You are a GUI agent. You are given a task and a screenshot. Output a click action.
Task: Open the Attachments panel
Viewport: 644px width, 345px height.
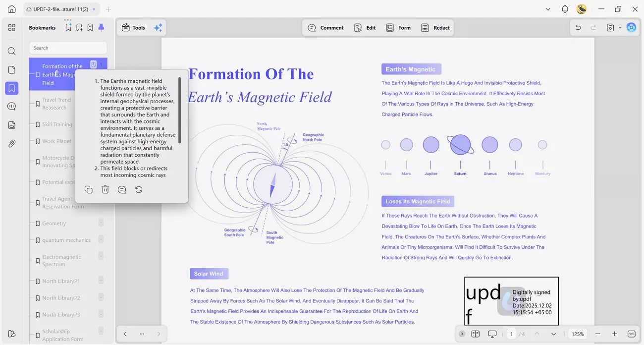click(12, 143)
